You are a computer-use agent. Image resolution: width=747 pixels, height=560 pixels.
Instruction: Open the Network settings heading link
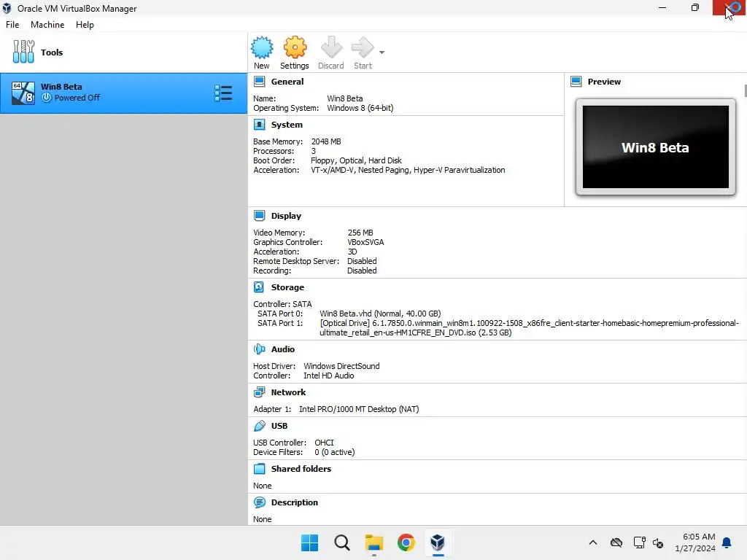pos(288,392)
